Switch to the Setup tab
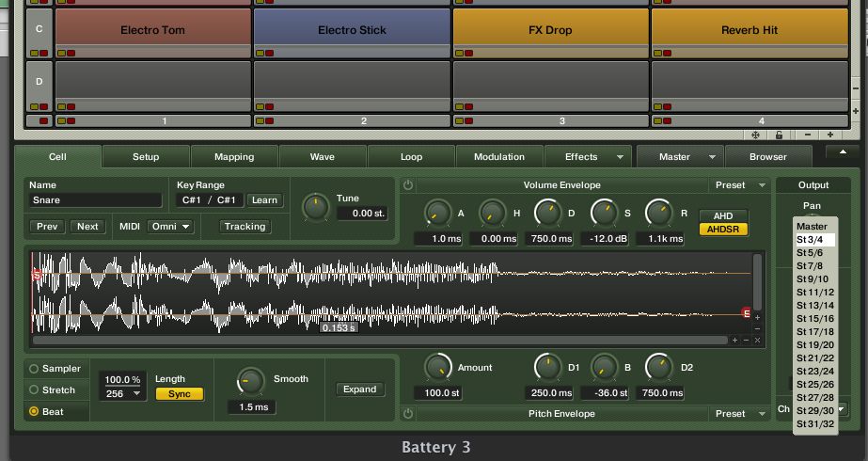 146,157
